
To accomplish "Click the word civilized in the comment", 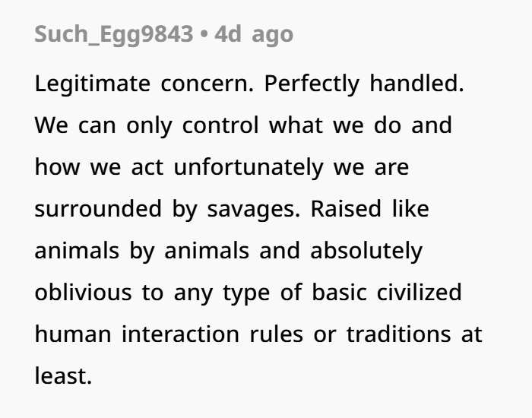I will click(419, 292).
